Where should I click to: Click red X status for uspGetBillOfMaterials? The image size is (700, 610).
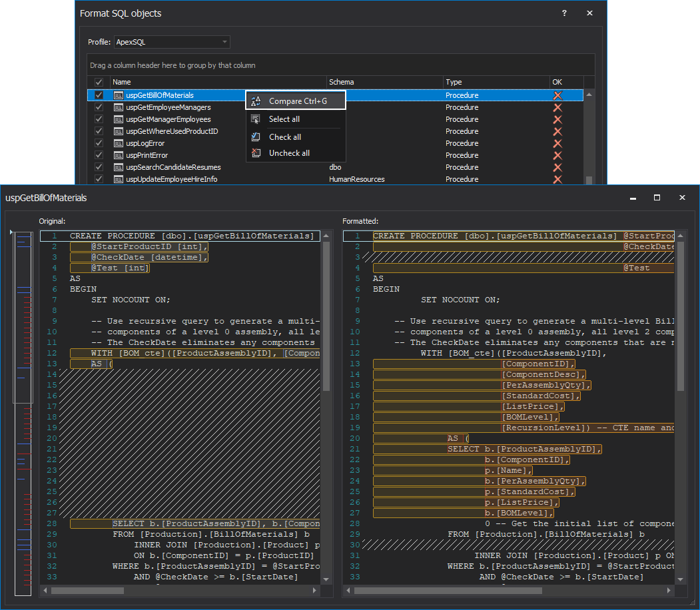(x=557, y=95)
